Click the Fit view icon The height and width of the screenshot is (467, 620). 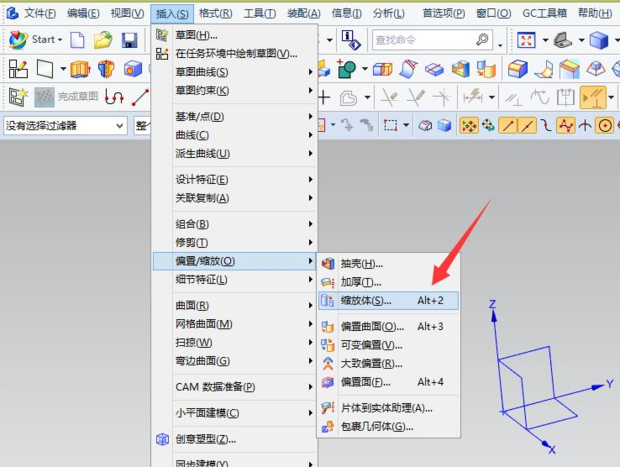coord(526,40)
